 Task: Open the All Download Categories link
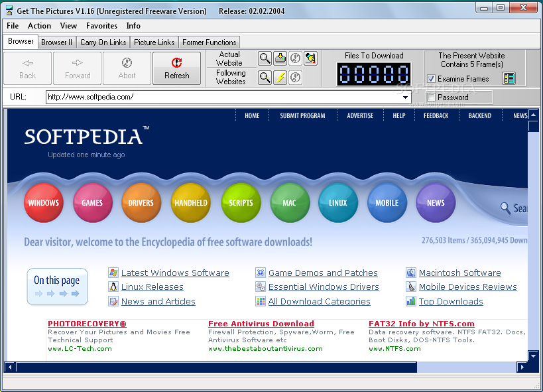pos(320,301)
